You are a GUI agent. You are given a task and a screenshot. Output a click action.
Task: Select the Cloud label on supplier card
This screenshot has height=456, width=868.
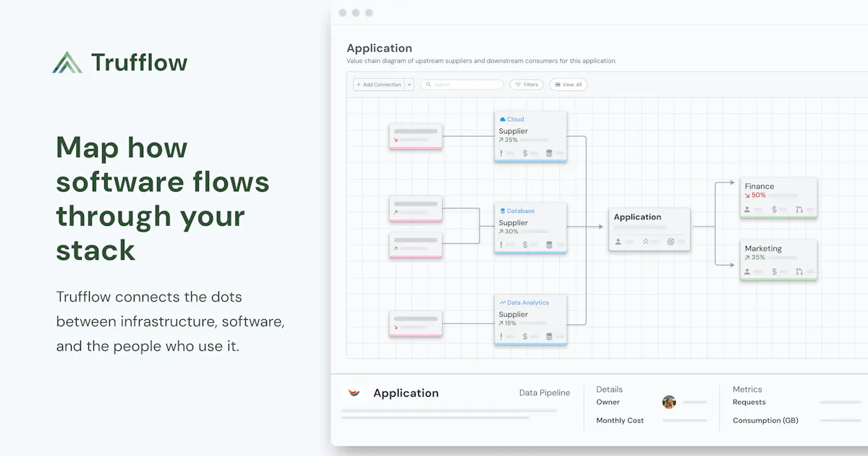[x=515, y=119]
